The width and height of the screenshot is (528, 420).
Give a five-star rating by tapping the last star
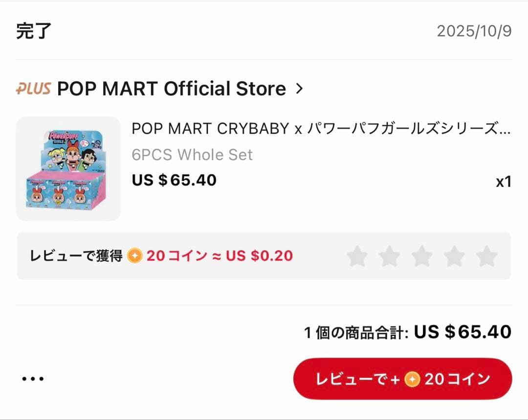pos(486,255)
